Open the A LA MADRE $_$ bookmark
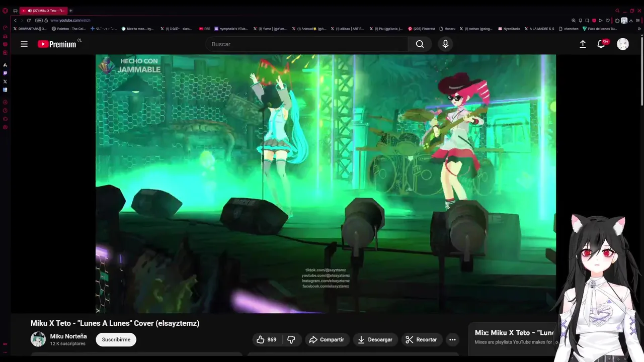This screenshot has width=644, height=362. tap(539, 29)
